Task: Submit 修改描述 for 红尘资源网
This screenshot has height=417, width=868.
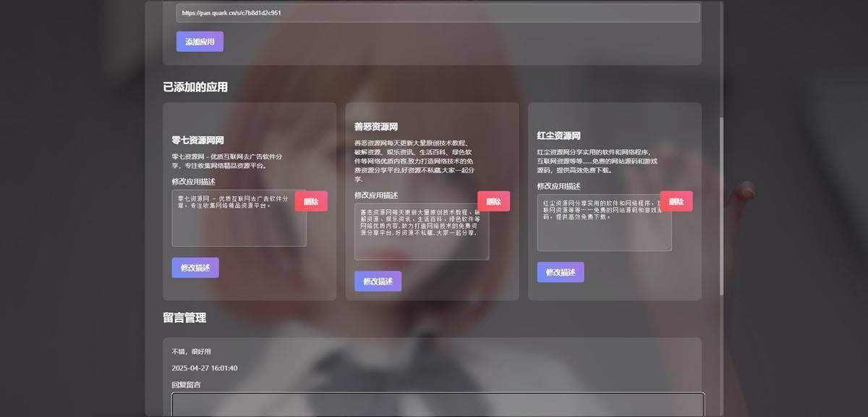Action: coord(561,272)
